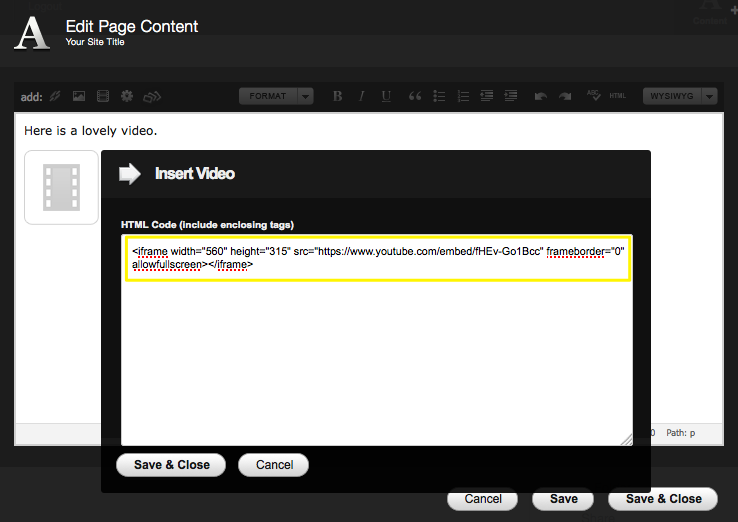Insert a bulleted list
Viewport: 738px width, 522px height.
(x=439, y=97)
